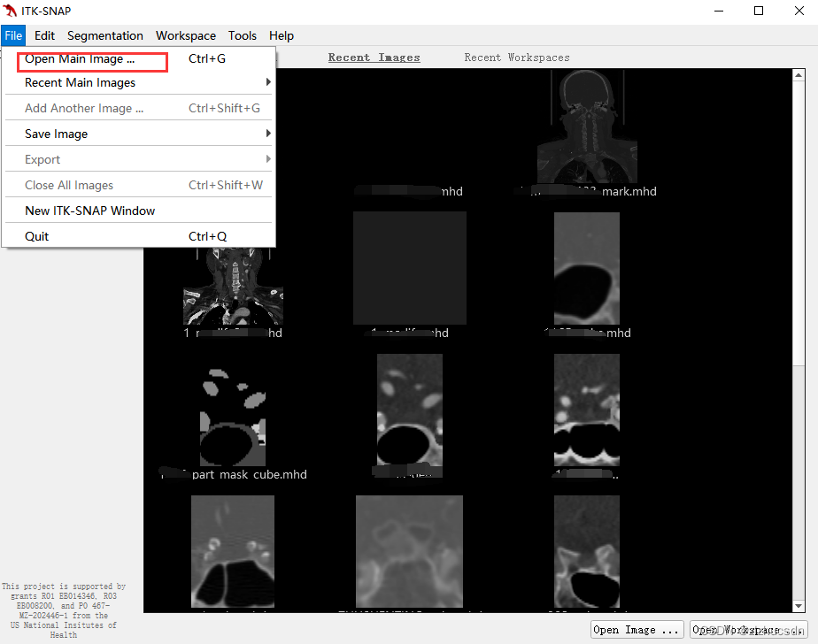Open the Tools menu
818x644 pixels.
coord(242,35)
